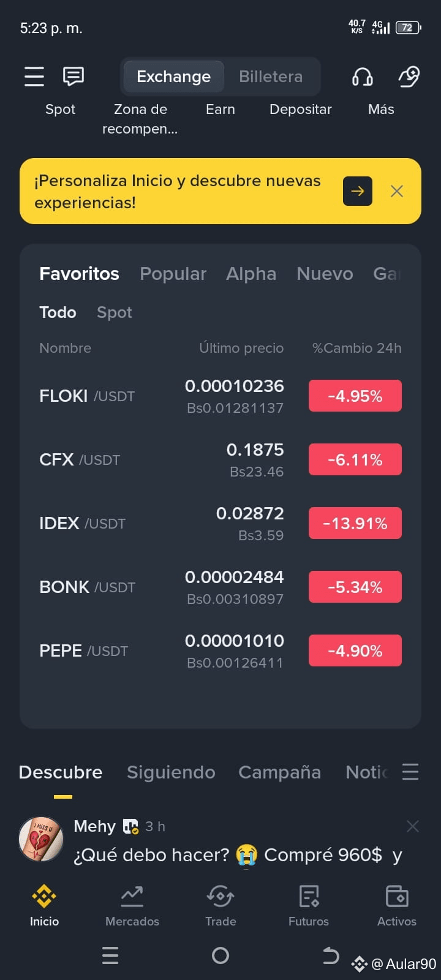Open the rocket gift icon at top right
441x980 pixels.
[x=409, y=77]
